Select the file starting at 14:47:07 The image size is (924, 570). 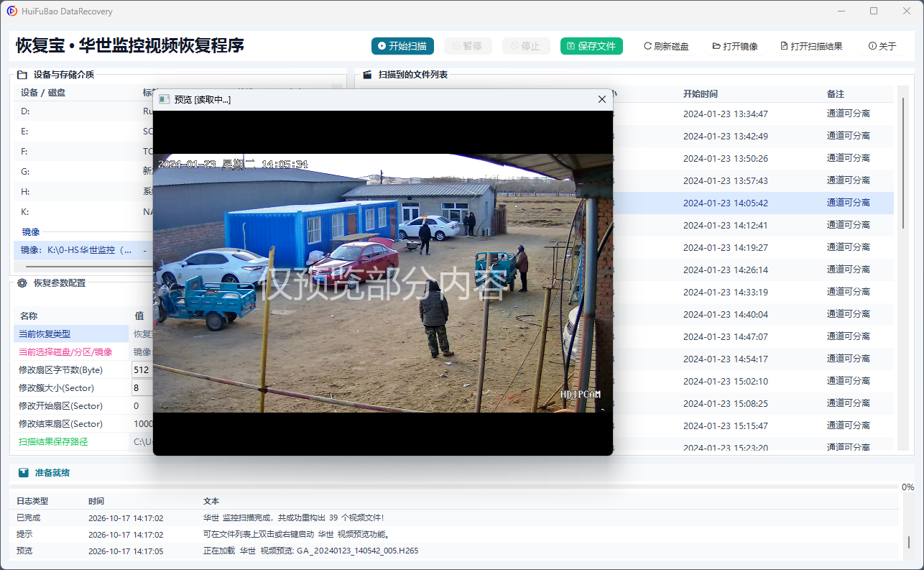click(x=753, y=336)
